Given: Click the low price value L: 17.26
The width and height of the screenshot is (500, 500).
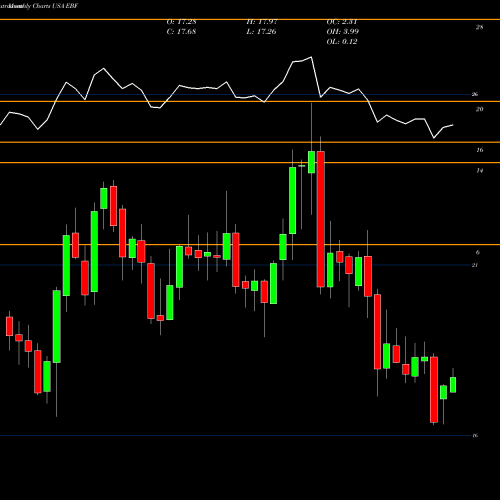Looking at the screenshot, I should (x=262, y=32).
